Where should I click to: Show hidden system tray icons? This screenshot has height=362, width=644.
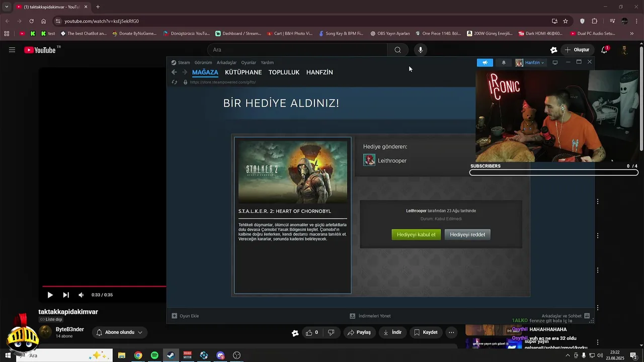point(568,355)
